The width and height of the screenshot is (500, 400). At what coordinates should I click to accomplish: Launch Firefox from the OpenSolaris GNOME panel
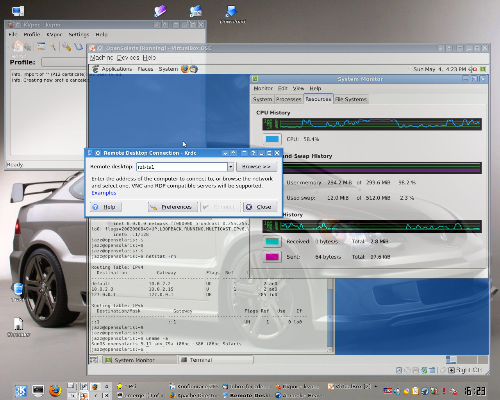tap(185, 69)
